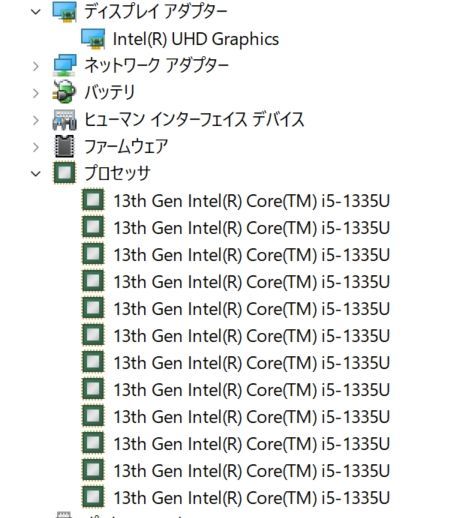The height and width of the screenshot is (518, 450).
Task: Collapse the ディスプレイ アダプター node
Action: [36, 12]
